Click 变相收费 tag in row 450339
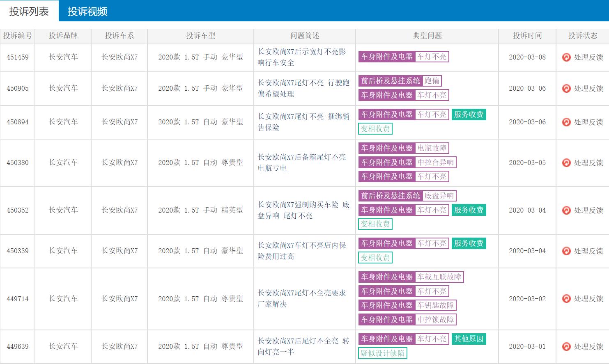The image size is (609, 364). click(x=375, y=258)
